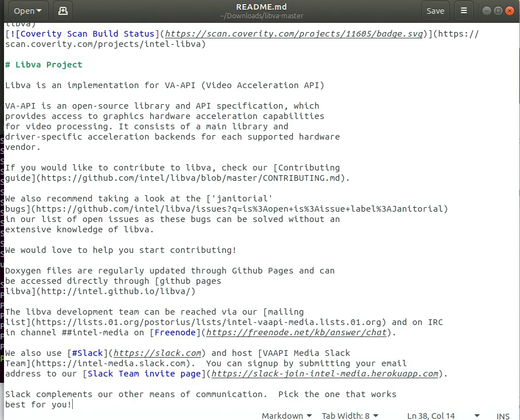Click the orange close window icon
The height and width of the screenshot is (420, 520).
(510, 10)
